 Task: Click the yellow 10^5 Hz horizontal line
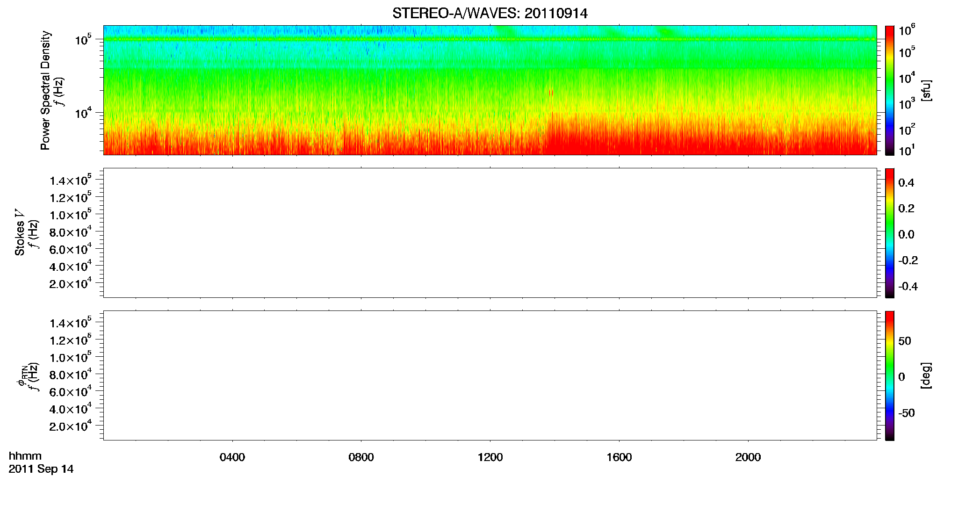tap(490, 39)
